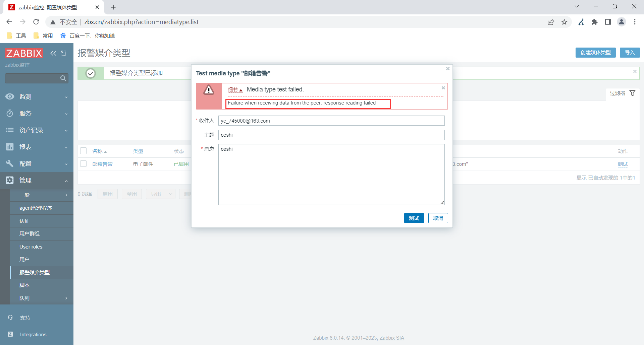This screenshot has height=345, width=644.
Task: Click the 导入 button
Action: (630, 53)
